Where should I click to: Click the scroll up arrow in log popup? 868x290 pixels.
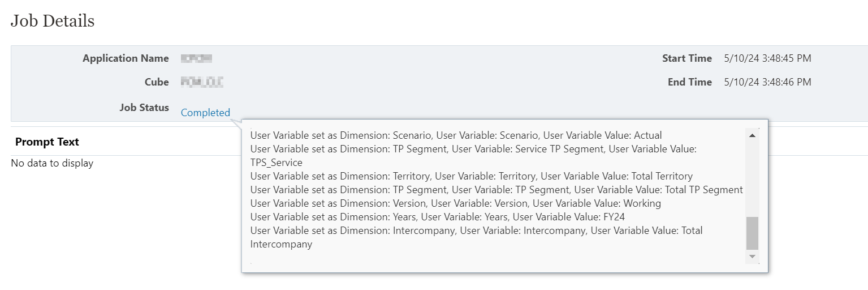[x=752, y=135]
